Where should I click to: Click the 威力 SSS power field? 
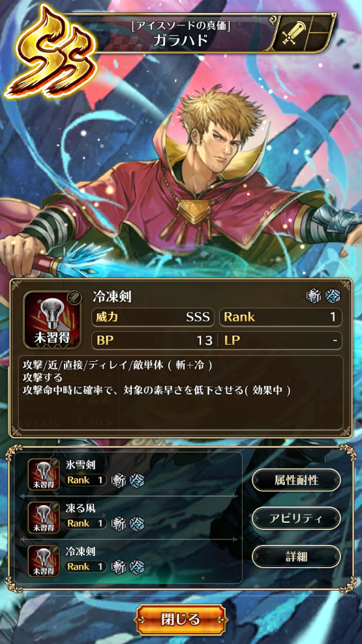click(x=153, y=317)
